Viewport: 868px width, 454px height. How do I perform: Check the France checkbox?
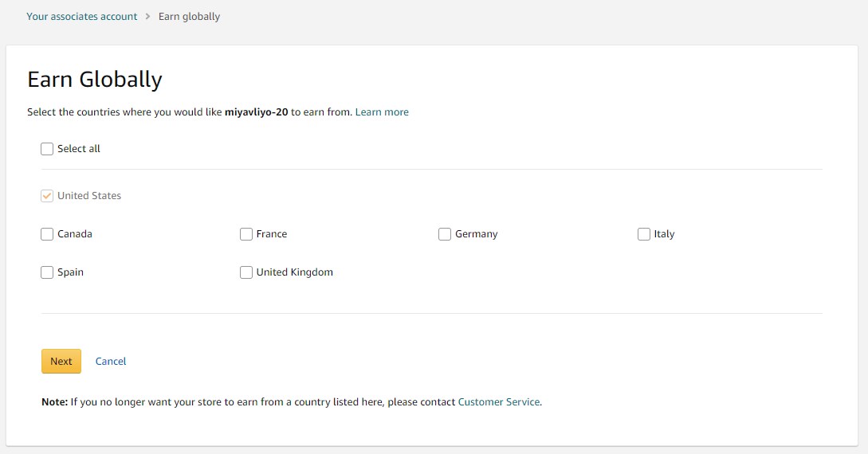coord(245,234)
